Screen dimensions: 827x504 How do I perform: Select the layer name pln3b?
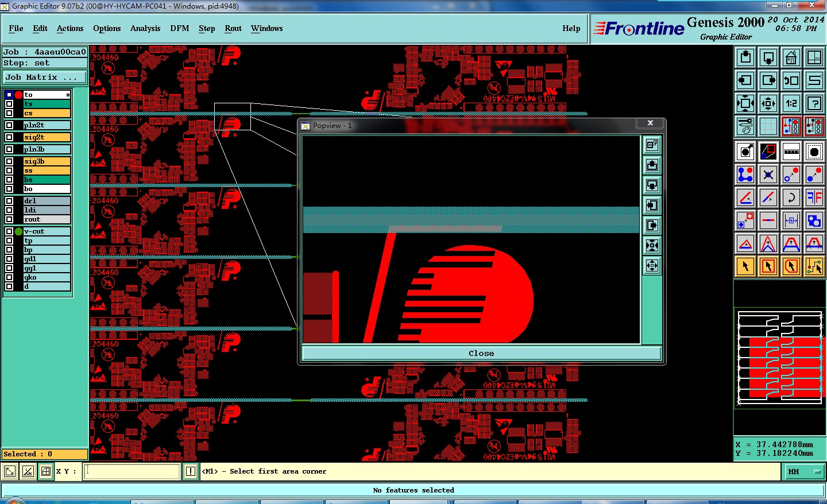pos(47,149)
